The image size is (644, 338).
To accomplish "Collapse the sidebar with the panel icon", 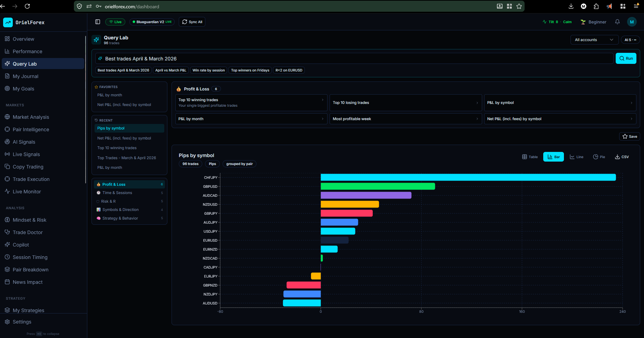I will pos(98,21).
